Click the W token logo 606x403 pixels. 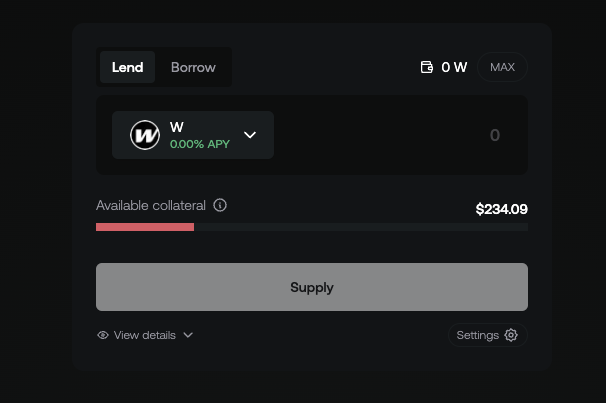pyautogui.click(x=145, y=135)
